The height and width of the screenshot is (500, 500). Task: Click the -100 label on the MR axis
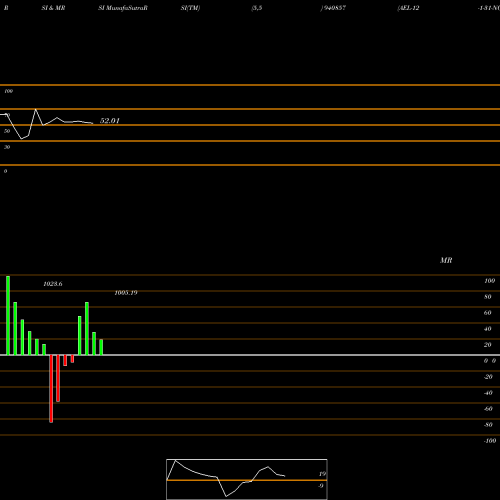pyautogui.click(x=490, y=441)
